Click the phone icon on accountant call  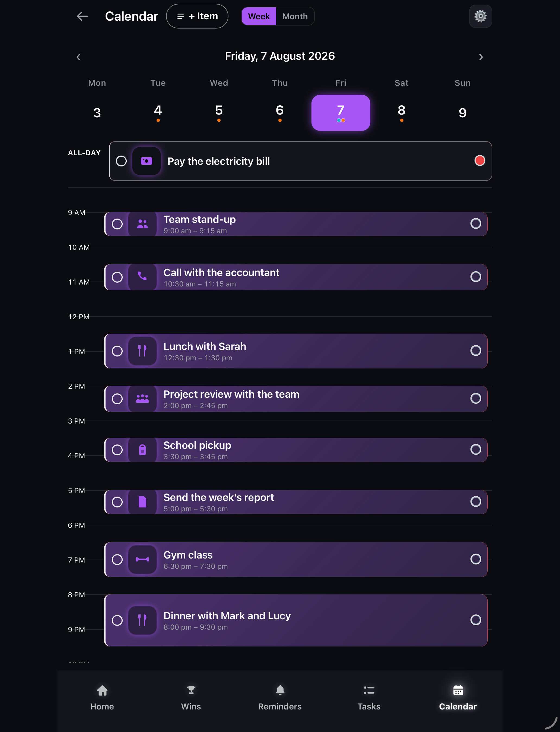pyautogui.click(x=142, y=277)
